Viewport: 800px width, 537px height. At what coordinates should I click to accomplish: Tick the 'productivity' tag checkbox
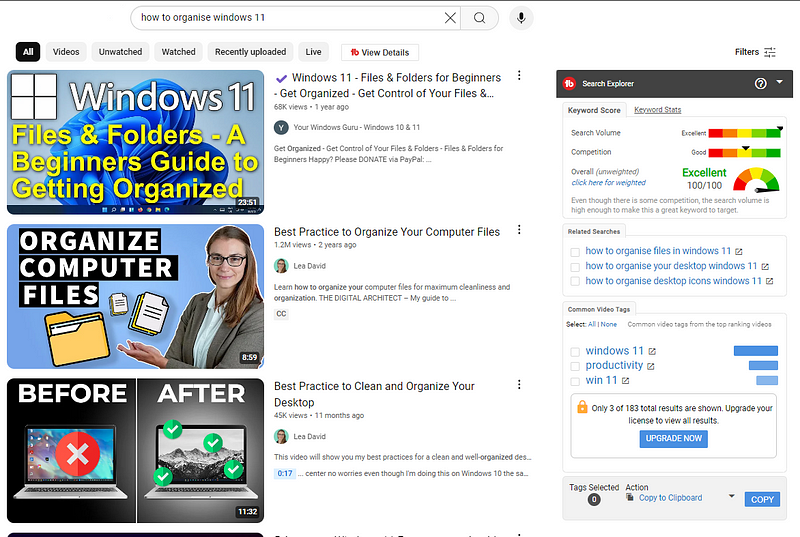click(x=575, y=366)
